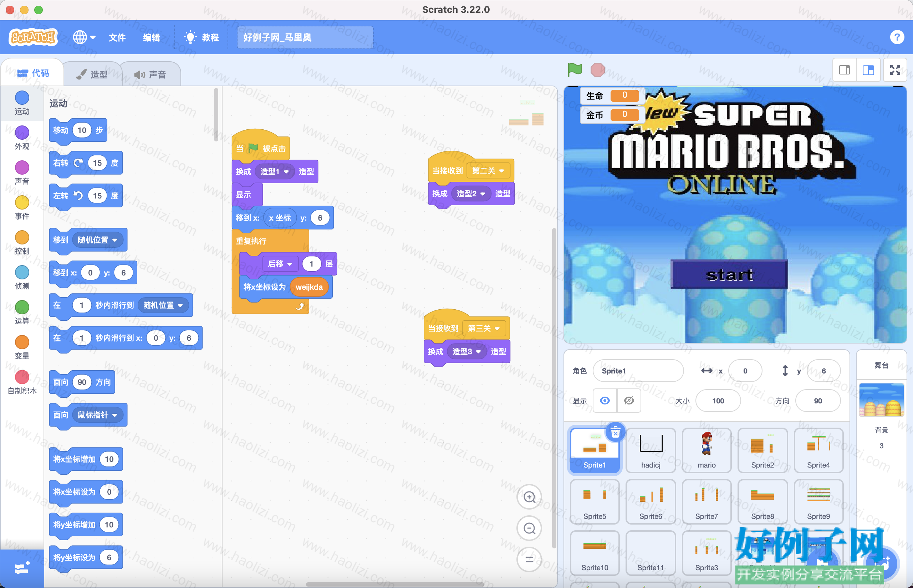The width and height of the screenshot is (913, 588).
Task: Open 后移 layer direction dropdown
Action: (x=280, y=264)
